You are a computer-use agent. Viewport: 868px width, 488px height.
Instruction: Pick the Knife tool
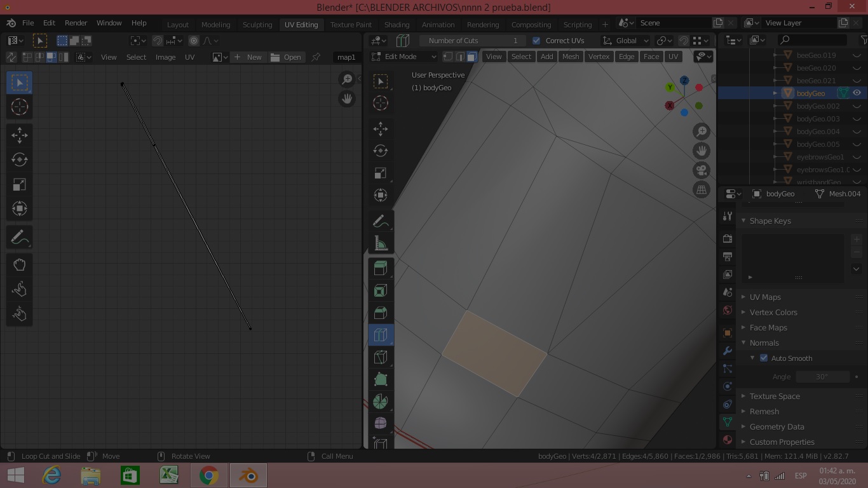[x=381, y=357]
